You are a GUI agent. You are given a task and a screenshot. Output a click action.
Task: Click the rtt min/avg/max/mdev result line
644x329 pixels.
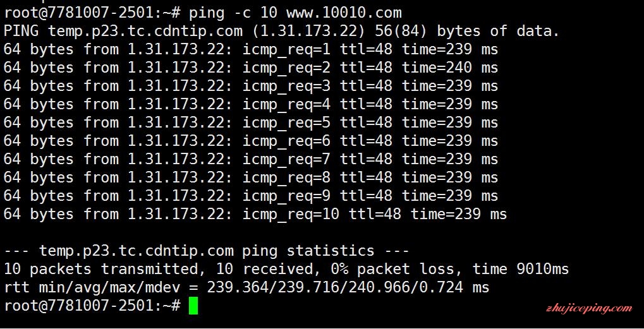[x=246, y=287]
